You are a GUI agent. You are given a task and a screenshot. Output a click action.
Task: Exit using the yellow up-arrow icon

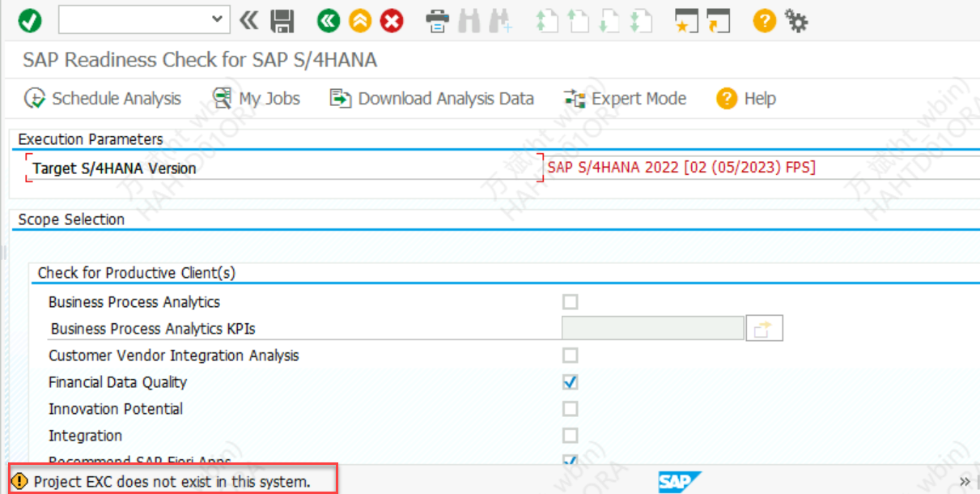pyautogui.click(x=360, y=20)
